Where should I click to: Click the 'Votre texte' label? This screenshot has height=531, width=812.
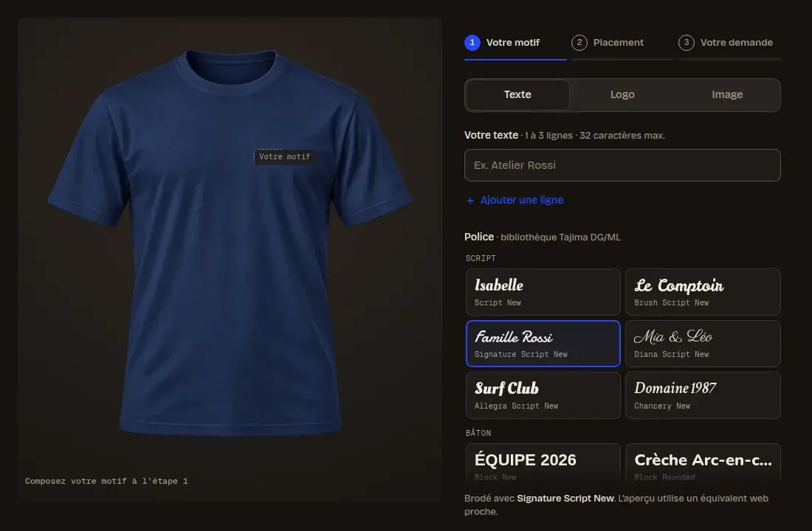(491, 135)
